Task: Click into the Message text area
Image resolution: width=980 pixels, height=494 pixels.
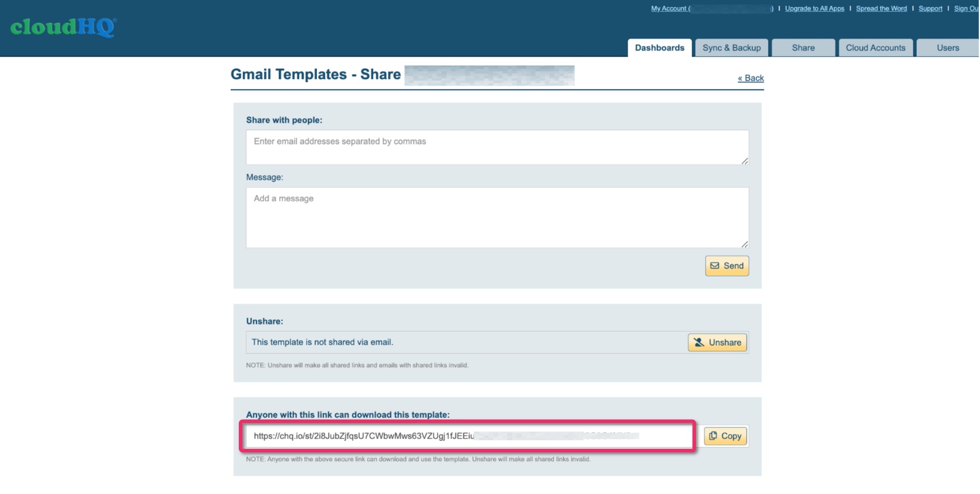Action: (x=498, y=218)
